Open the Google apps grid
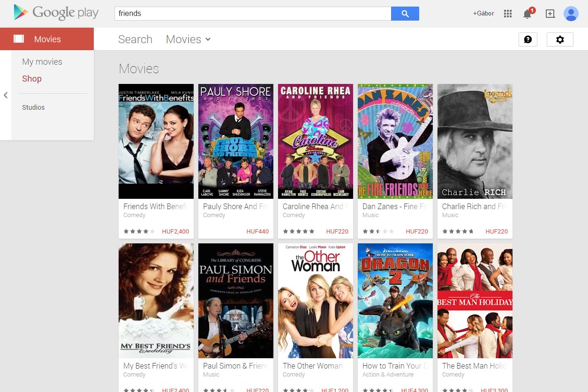The image size is (588, 392). pyautogui.click(x=507, y=14)
